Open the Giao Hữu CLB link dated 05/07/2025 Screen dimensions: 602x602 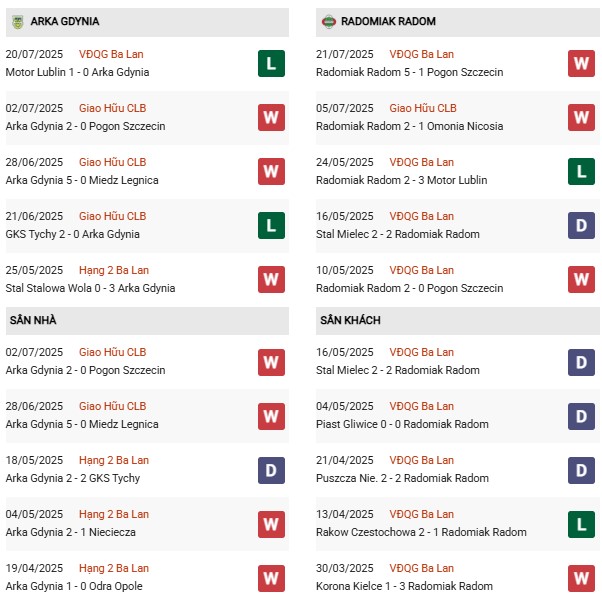[x=422, y=108]
